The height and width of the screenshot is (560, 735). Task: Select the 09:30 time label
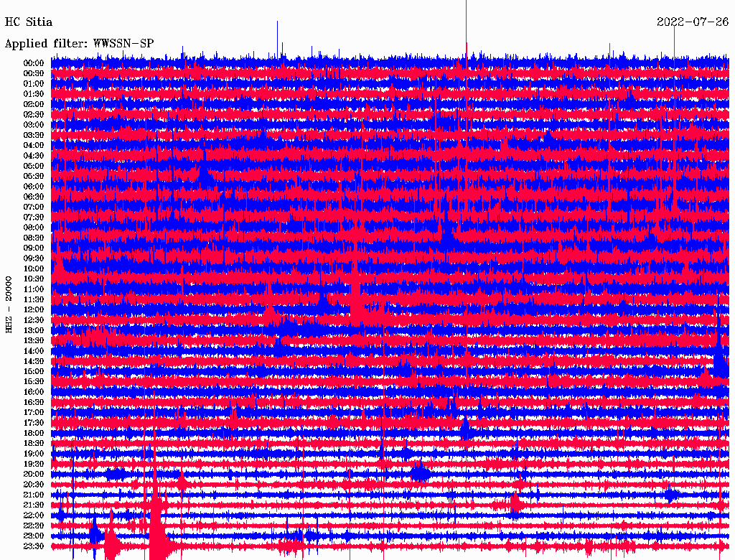tap(34, 258)
